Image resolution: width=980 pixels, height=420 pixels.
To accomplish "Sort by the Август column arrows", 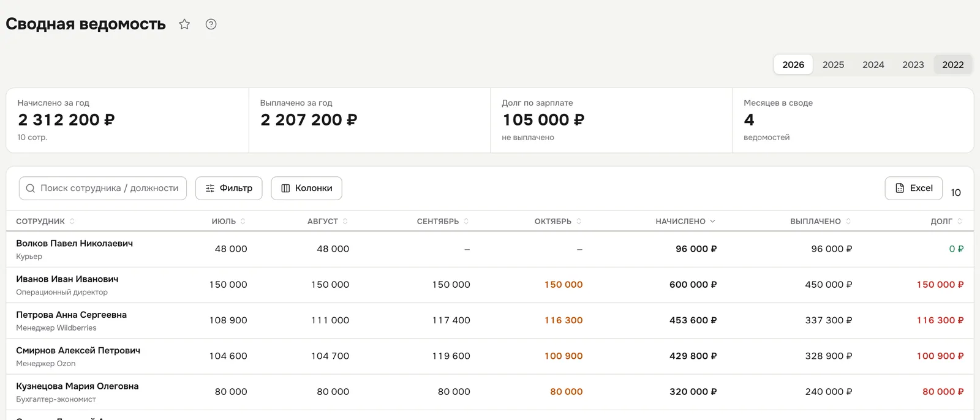I will pyautogui.click(x=345, y=222).
